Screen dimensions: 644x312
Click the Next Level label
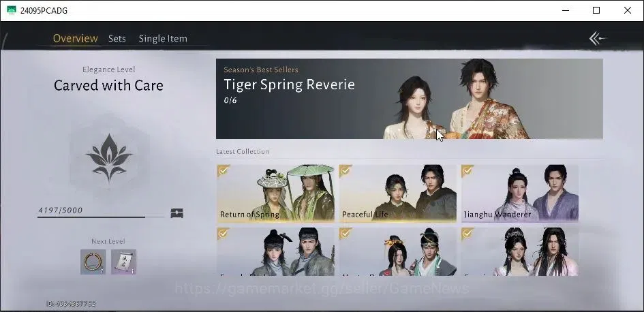pyautogui.click(x=108, y=241)
